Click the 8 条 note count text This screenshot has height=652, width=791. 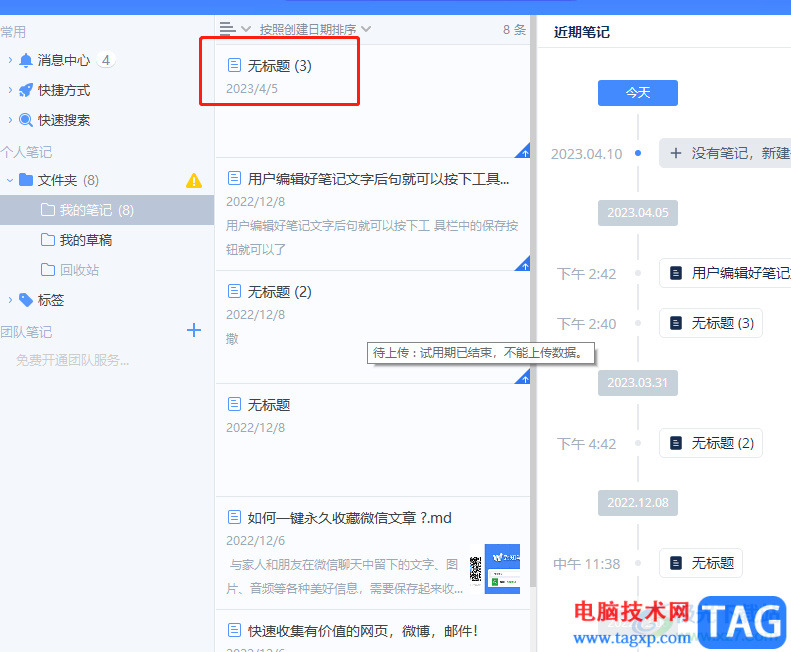click(x=514, y=30)
